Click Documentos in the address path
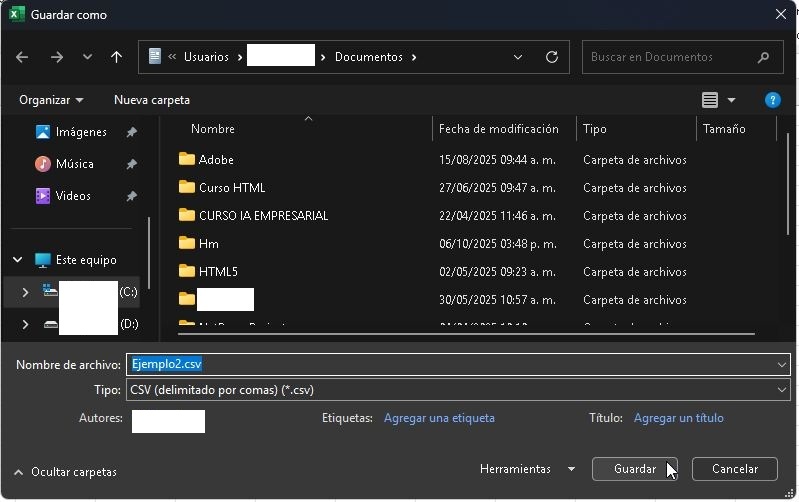 [x=368, y=57]
